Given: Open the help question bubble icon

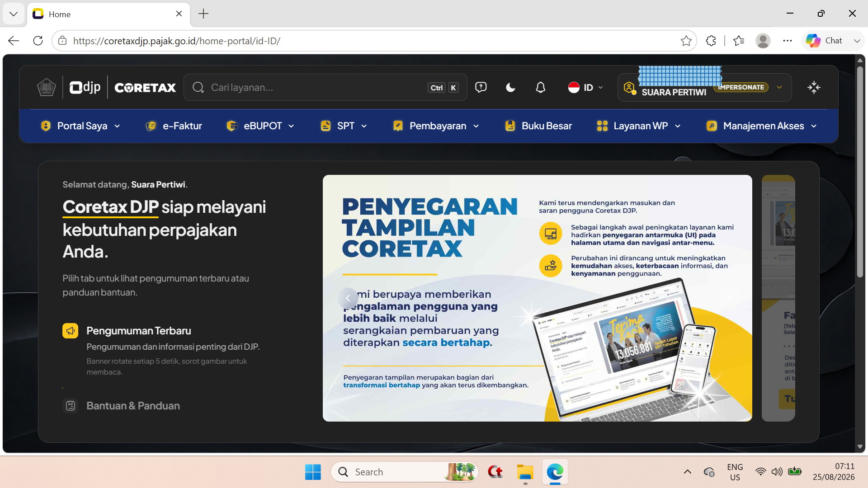Looking at the screenshot, I should (x=481, y=87).
